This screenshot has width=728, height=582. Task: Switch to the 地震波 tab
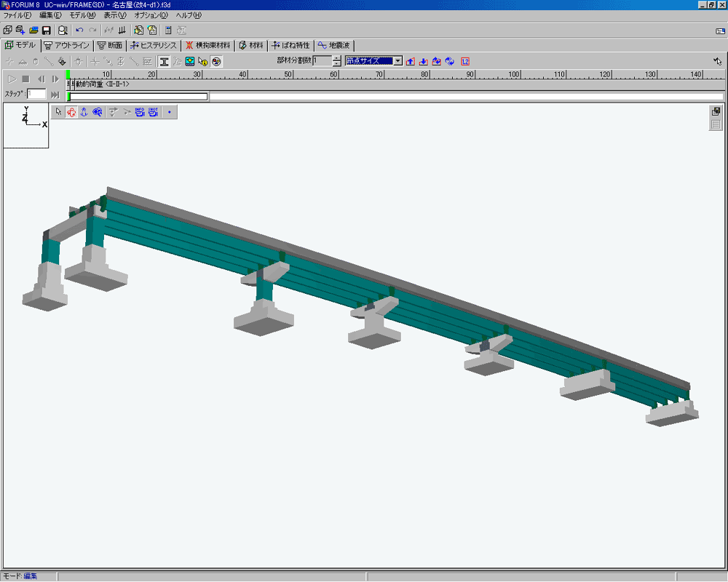(334, 45)
